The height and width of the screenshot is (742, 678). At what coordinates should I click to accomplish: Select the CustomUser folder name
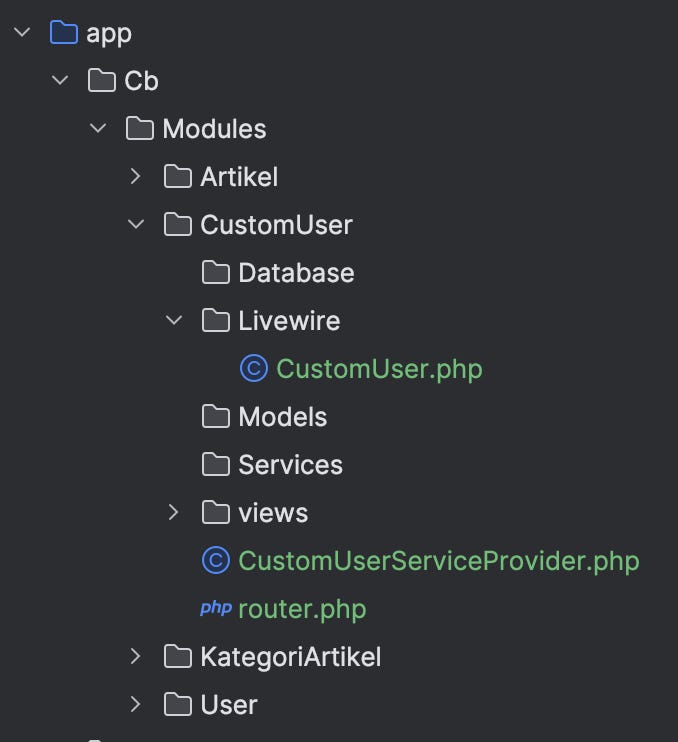pyautogui.click(x=276, y=224)
